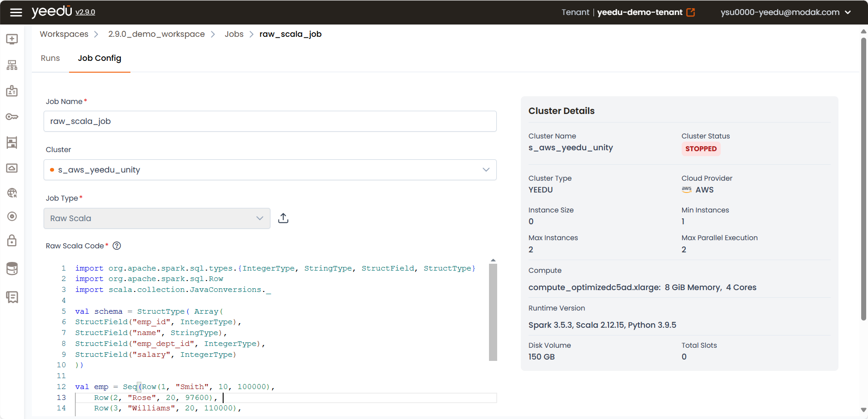
Task: Open the chat log sidebar icon
Action: click(12, 297)
